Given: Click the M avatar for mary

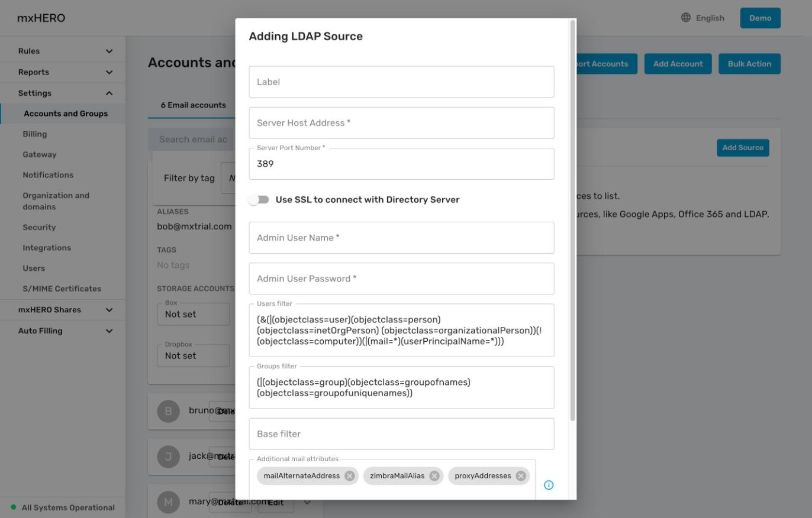Looking at the screenshot, I should click(x=168, y=502).
